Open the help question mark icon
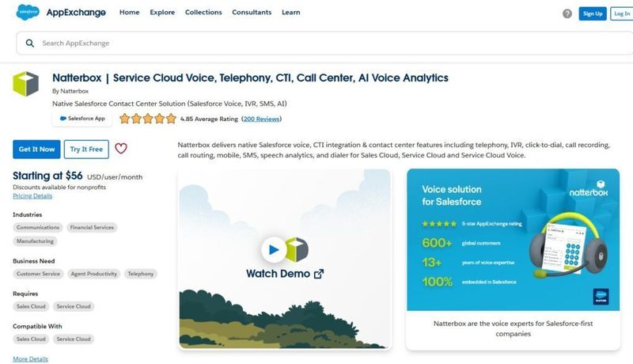Screen dimensions: 633x364 coord(567,13)
